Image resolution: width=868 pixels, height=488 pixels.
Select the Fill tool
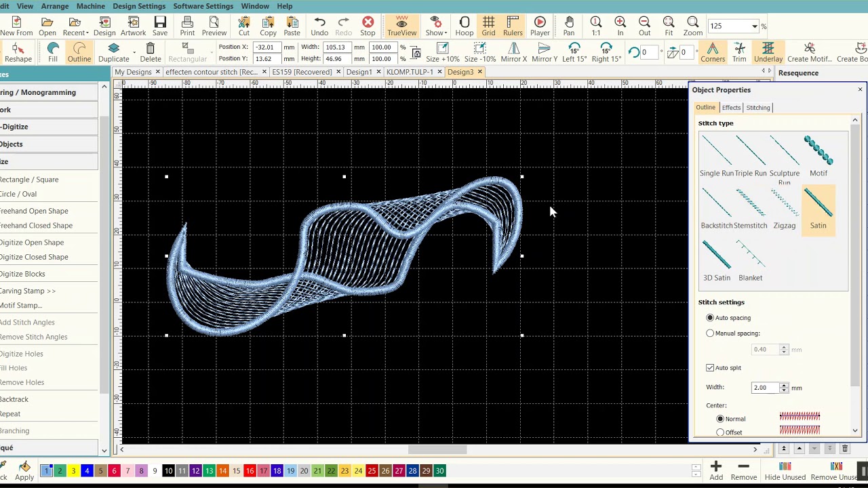53,52
